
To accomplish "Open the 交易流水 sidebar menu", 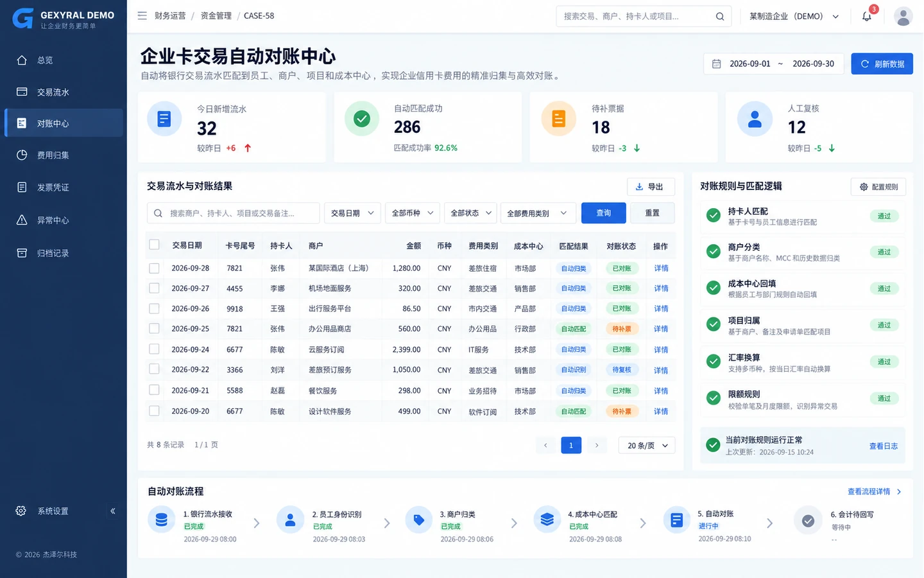I will pos(64,92).
